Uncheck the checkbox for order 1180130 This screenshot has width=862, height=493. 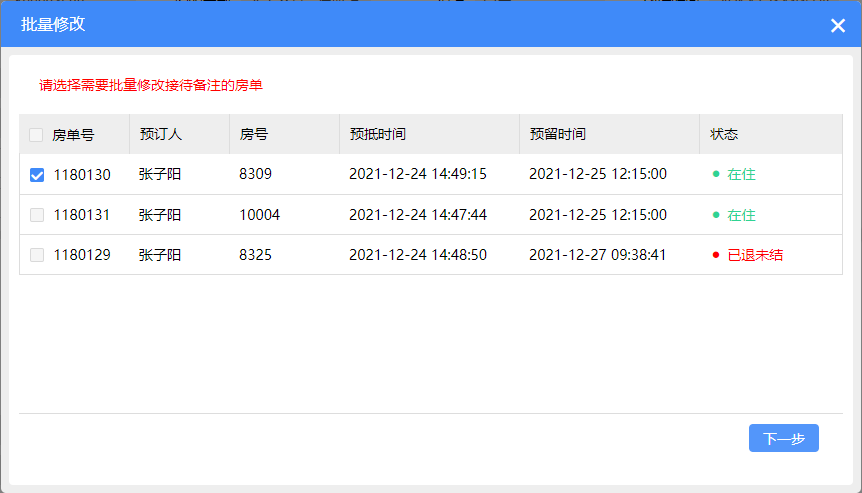(37, 175)
